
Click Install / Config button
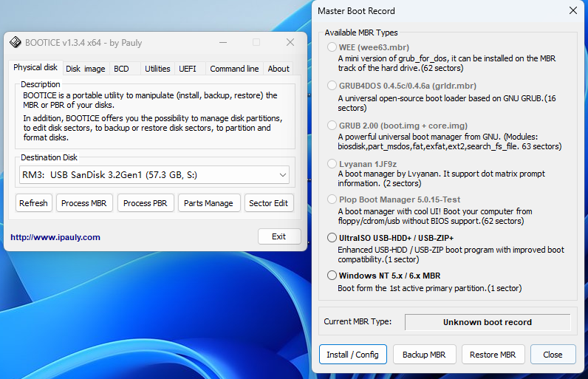point(352,355)
